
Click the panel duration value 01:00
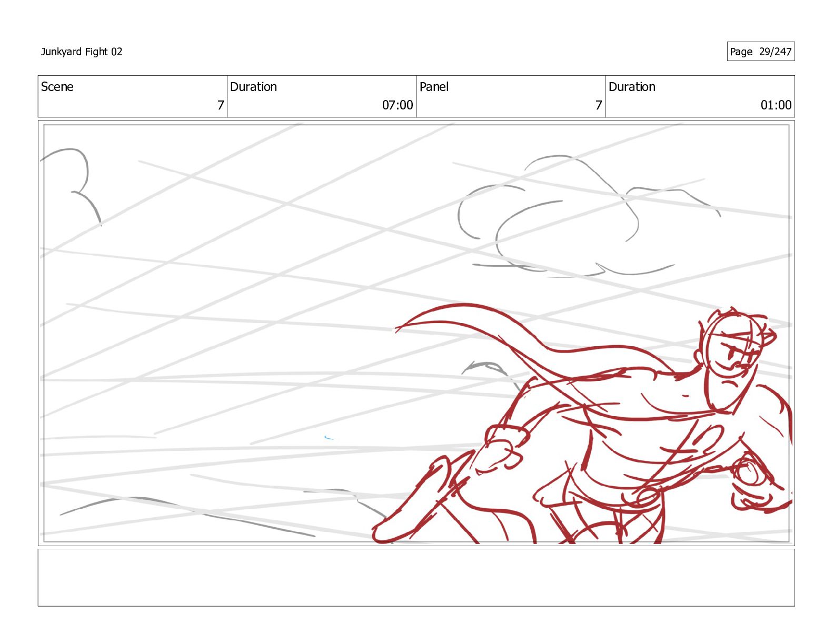point(776,105)
